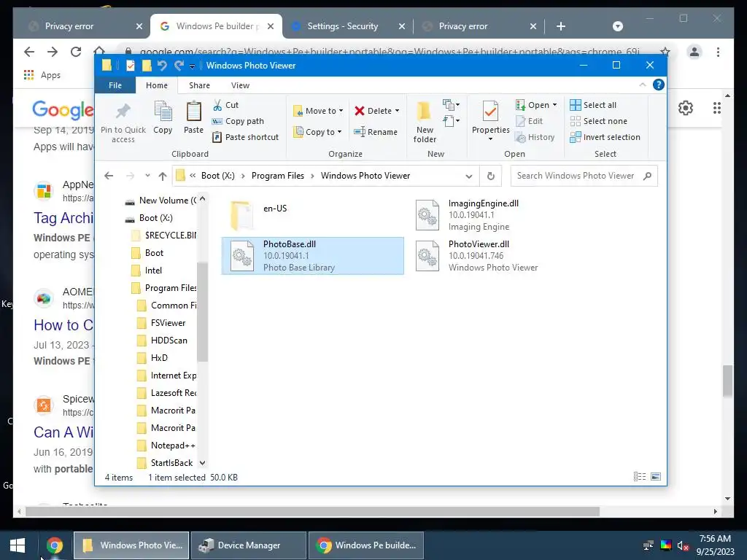The height and width of the screenshot is (560, 747).
Task: Click History in the ribbon
Action: tap(535, 137)
